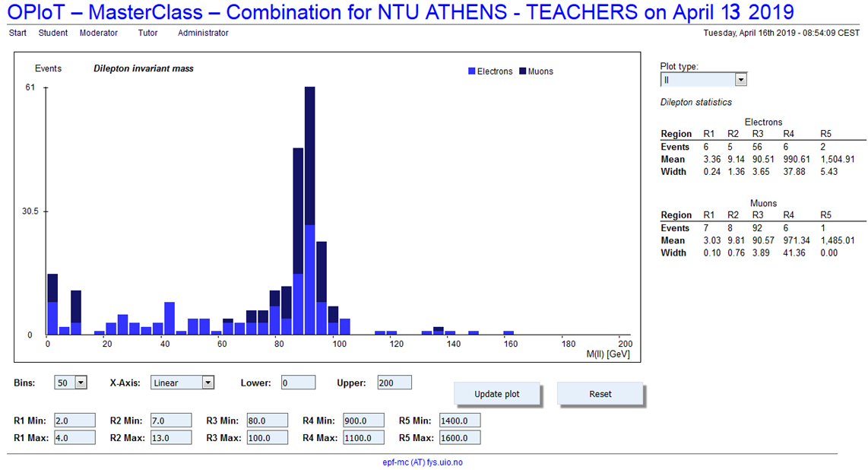The width and height of the screenshot is (868, 470).
Task: Click the 'Dilepton invariant mass' plot title
Action: click(x=144, y=68)
